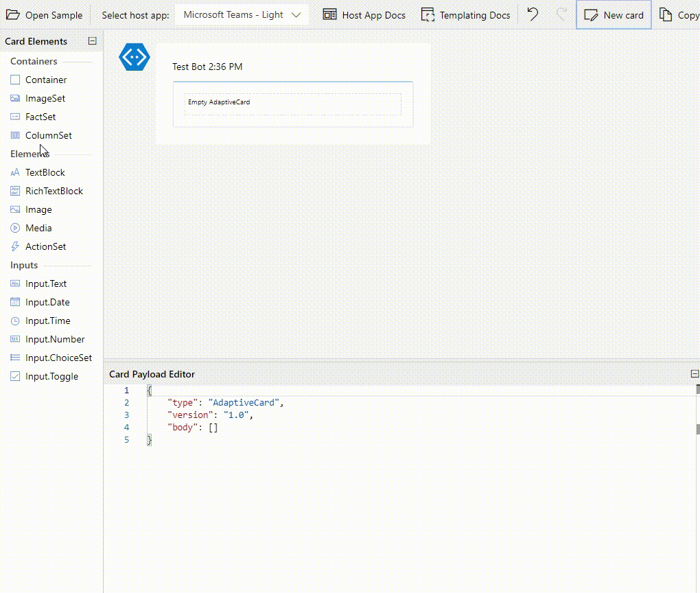The width and height of the screenshot is (700, 593).
Task: Collapse the Card Elements panel
Action: coord(93,41)
